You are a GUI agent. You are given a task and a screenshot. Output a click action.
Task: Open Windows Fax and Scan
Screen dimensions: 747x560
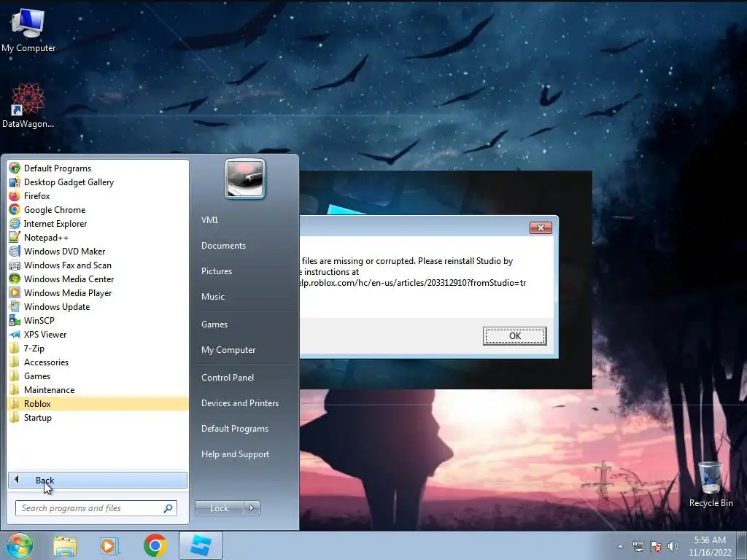click(98, 265)
